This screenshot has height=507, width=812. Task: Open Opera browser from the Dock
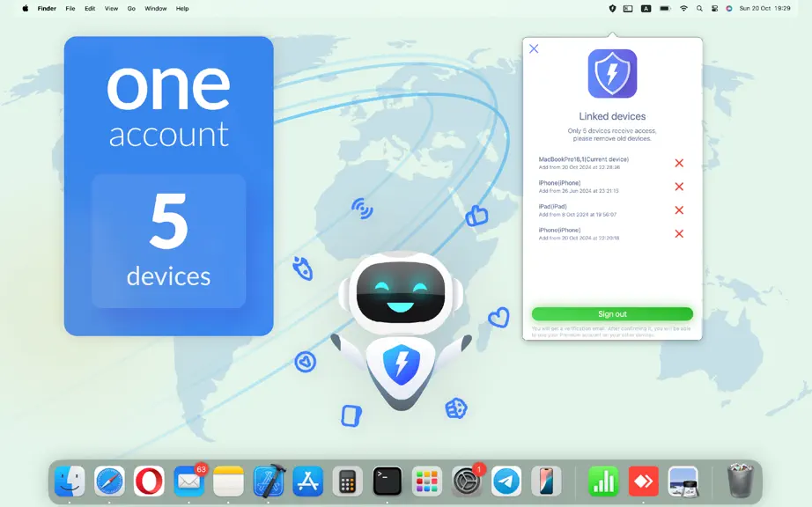(149, 481)
